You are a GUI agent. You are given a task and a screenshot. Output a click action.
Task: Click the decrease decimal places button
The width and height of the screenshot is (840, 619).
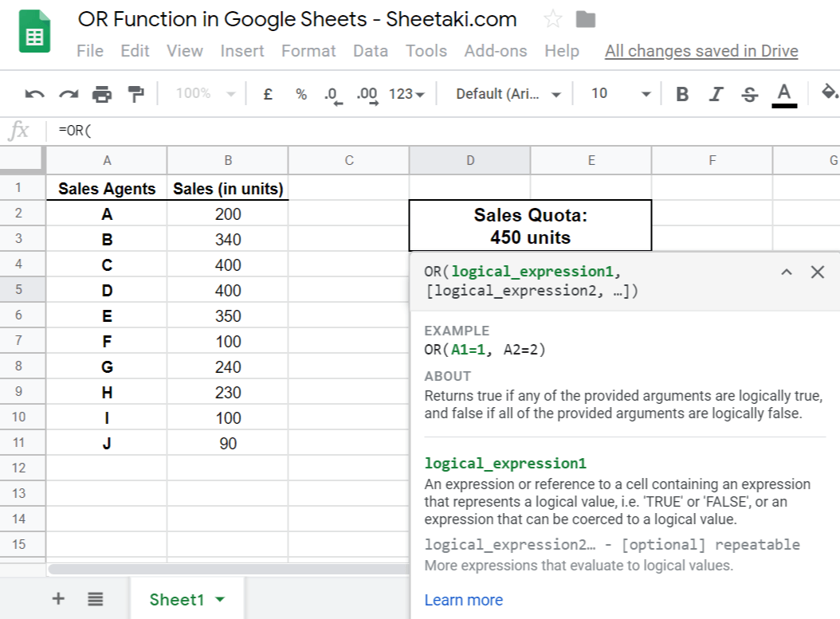[333, 94]
